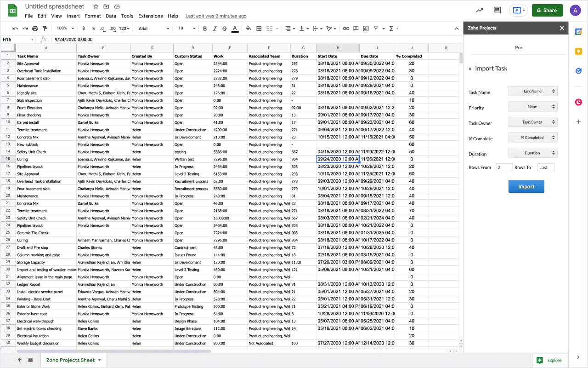Open the comment history icon
Image resolution: width=588 pixels, height=368 pixels.
pyautogui.click(x=497, y=10)
